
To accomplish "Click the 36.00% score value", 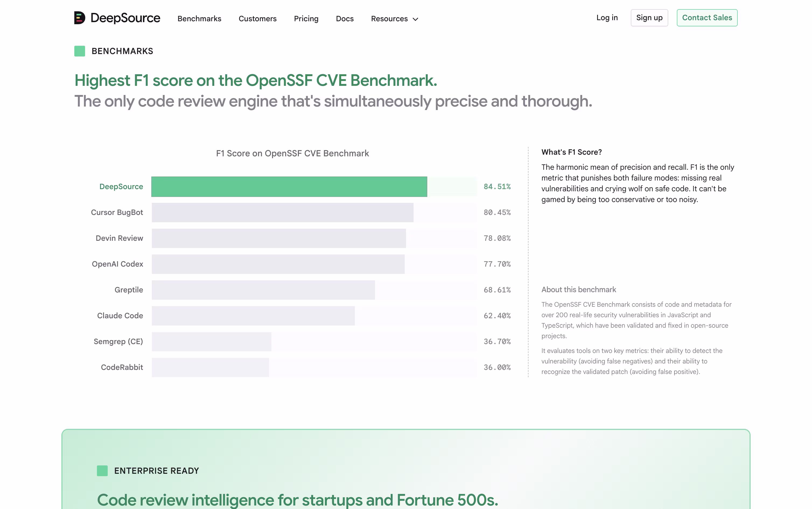I will pos(497,367).
